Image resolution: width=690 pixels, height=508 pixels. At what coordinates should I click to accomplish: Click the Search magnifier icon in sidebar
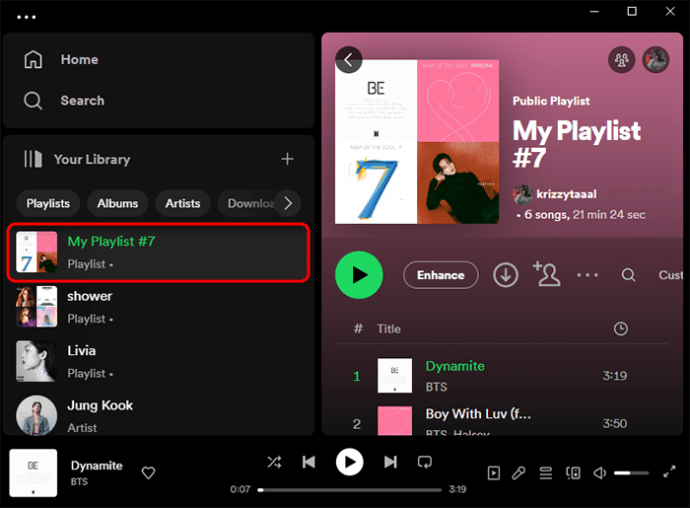tap(33, 100)
